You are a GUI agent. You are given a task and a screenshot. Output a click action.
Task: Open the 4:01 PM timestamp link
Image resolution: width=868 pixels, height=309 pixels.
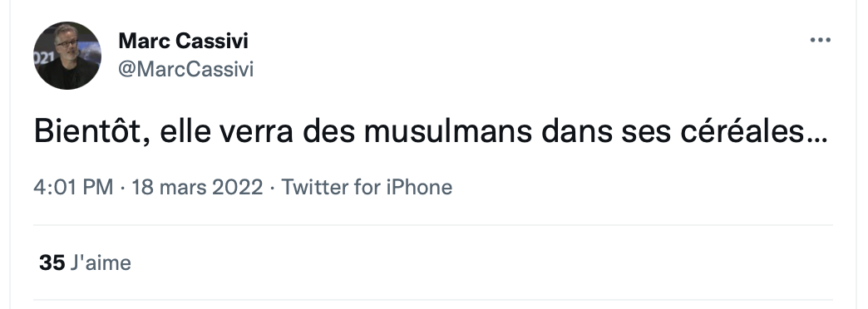coord(73,188)
